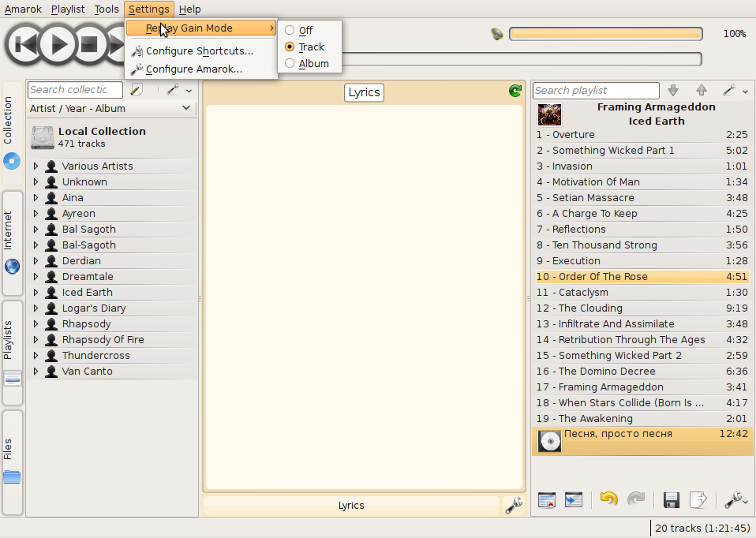Screen dimensions: 756x538
Task: Click the down arrow next to playlist search
Action: click(673, 91)
